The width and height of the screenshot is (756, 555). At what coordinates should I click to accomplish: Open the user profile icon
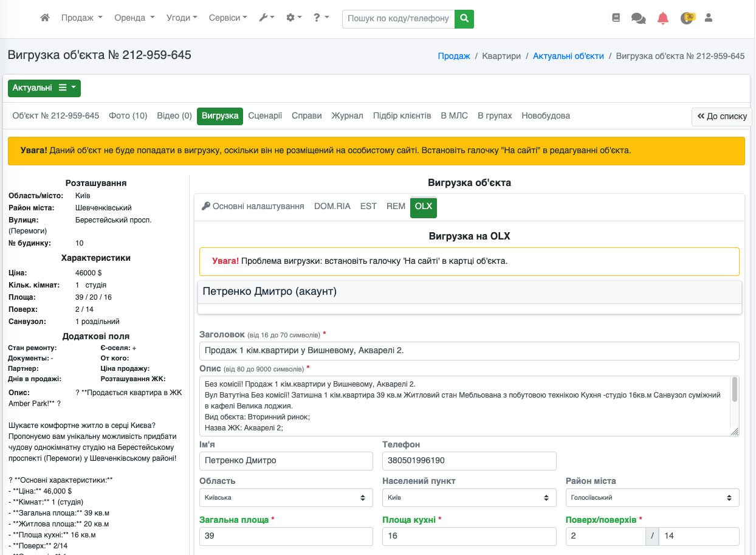tap(708, 18)
